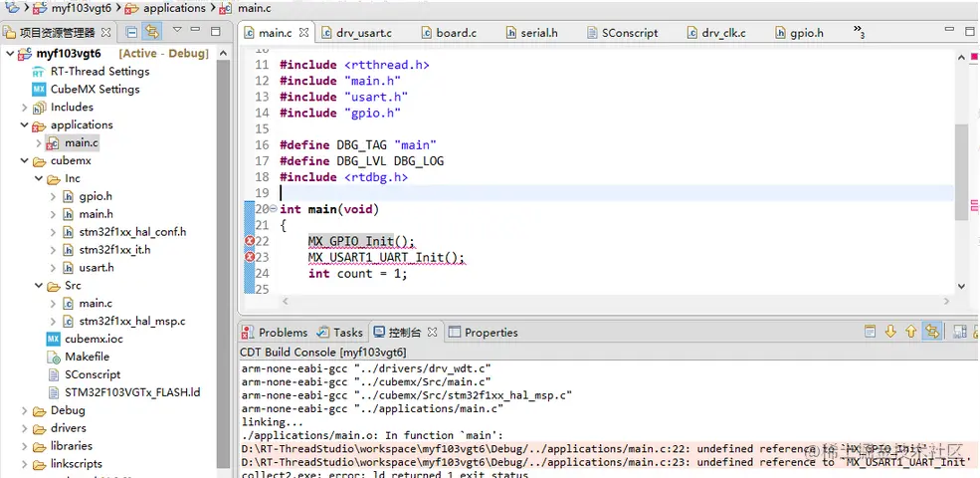Select stm32f1xx_hal_msp.c file

click(x=132, y=322)
